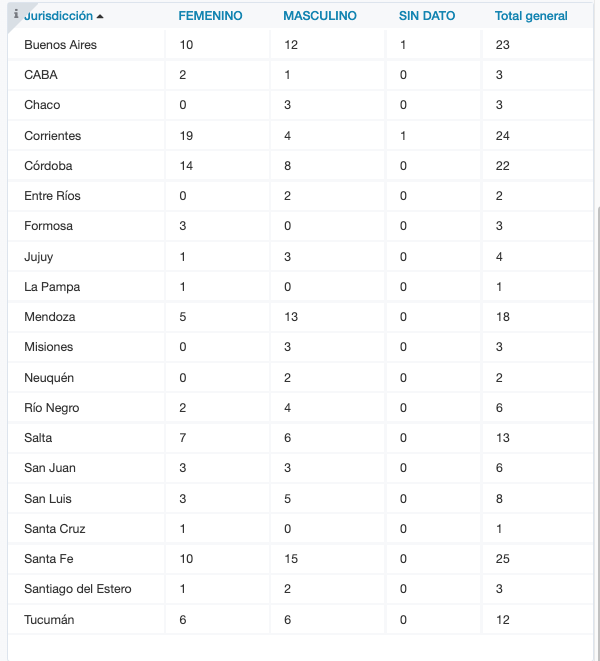
Task: Sort by Total general column
Action: click(531, 16)
